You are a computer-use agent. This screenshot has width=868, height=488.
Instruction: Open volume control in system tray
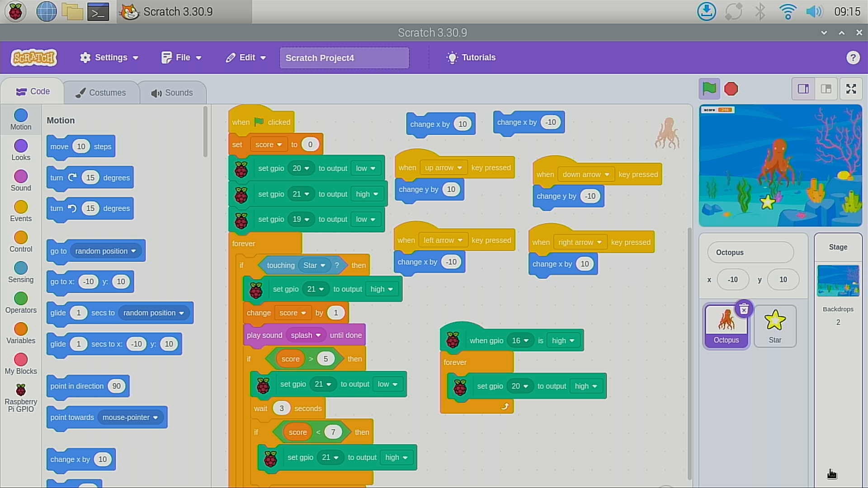tap(814, 11)
